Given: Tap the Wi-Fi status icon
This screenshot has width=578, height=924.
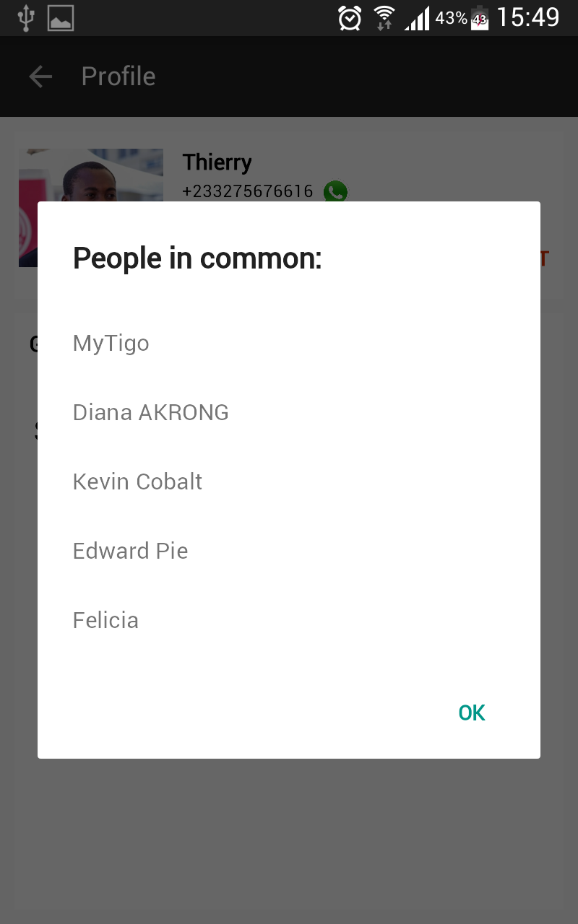Looking at the screenshot, I should [x=384, y=18].
